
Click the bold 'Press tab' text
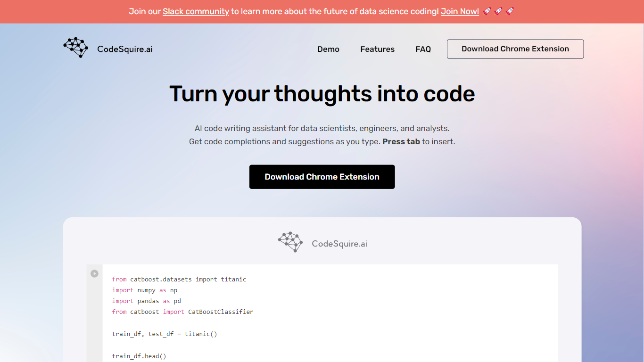point(401,141)
